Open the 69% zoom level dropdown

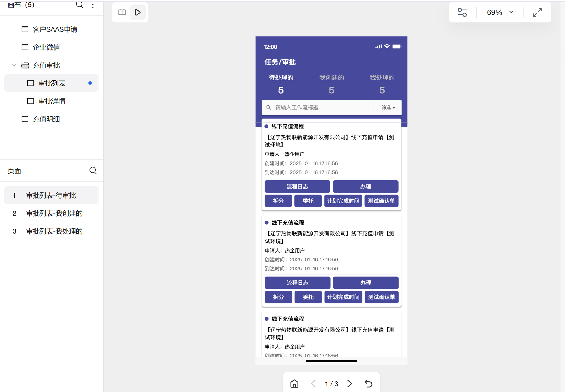click(x=500, y=12)
